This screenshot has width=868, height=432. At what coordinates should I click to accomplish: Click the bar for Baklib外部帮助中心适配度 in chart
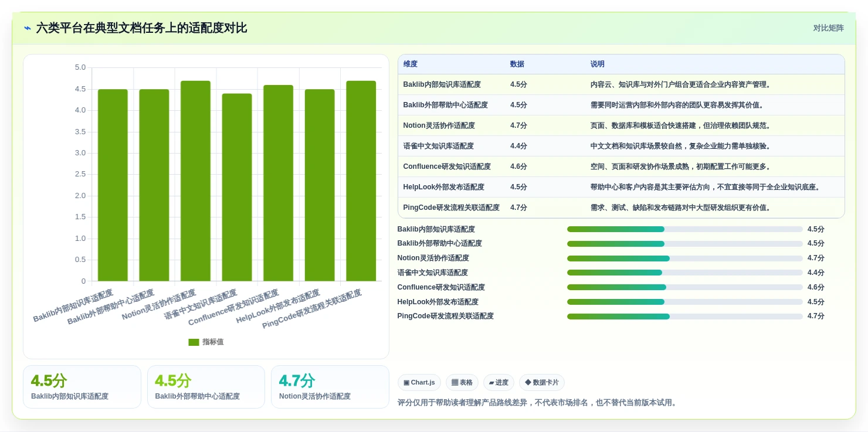(x=154, y=185)
